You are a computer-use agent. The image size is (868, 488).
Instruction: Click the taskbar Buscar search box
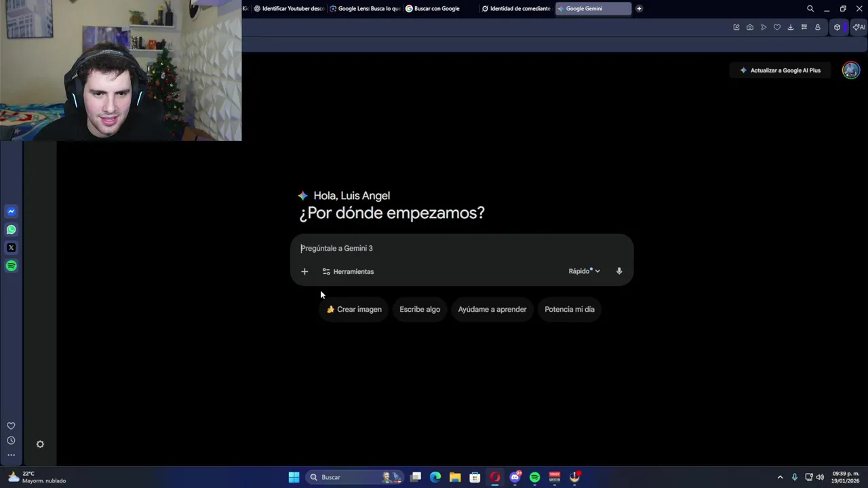355,477
